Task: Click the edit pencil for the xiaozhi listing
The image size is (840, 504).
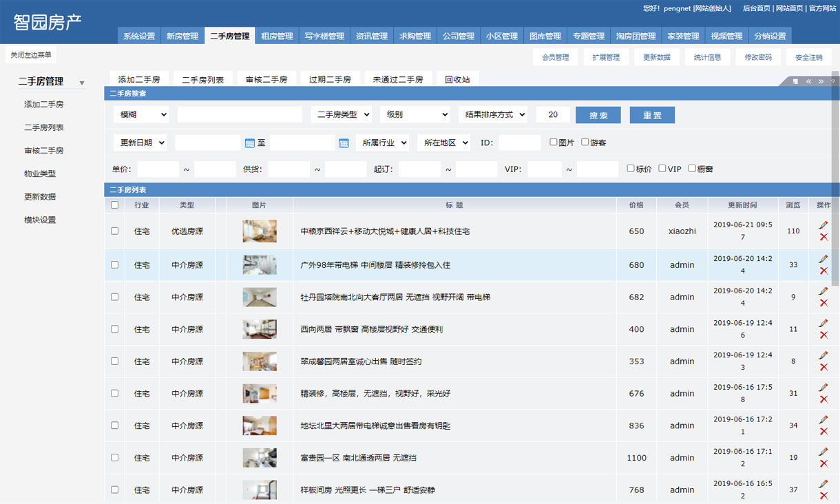Action: [823, 225]
